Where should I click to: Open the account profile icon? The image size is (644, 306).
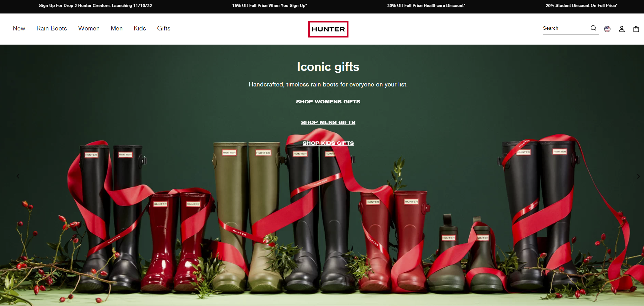tap(622, 29)
